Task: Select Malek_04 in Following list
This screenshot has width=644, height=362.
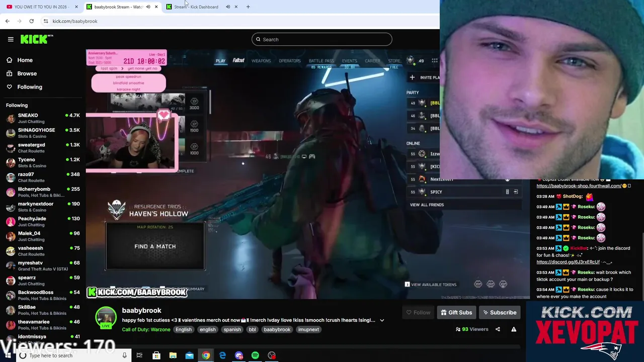Action: coord(43,236)
